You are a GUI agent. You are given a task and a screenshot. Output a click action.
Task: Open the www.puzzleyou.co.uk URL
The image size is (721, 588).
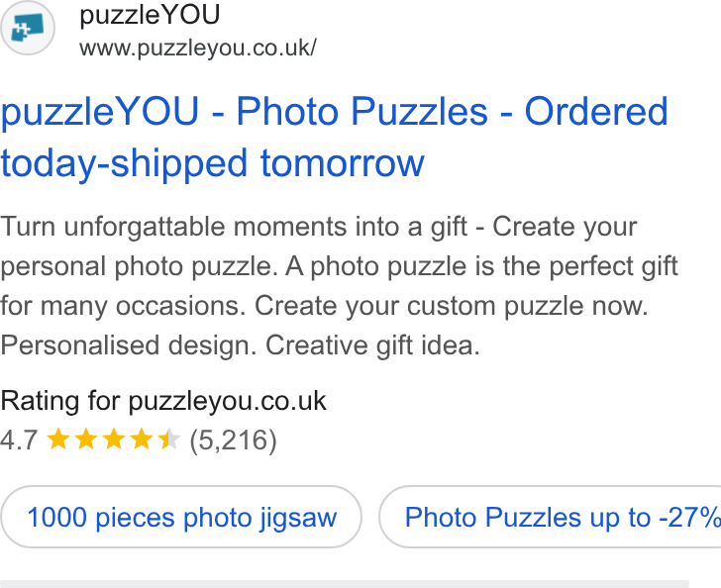tap(198, 49)
